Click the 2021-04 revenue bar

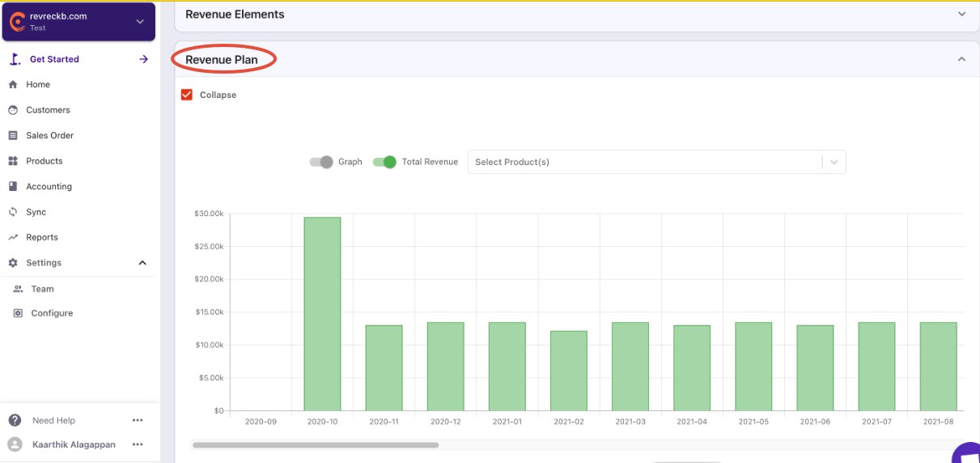coord(692,368)
